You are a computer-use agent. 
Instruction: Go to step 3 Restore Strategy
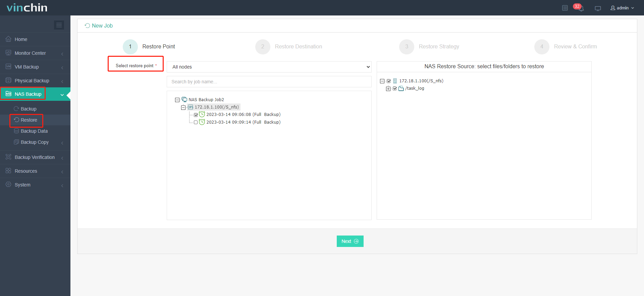point(429,47)
